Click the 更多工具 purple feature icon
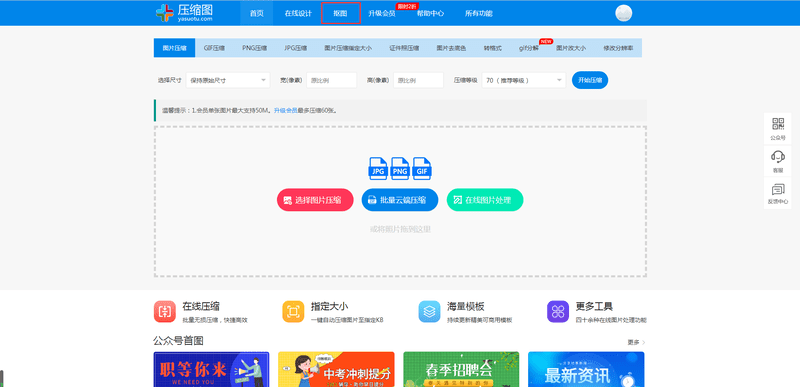Image resolution: width=800 pixels, height=387 pixels. coord(558,312)
